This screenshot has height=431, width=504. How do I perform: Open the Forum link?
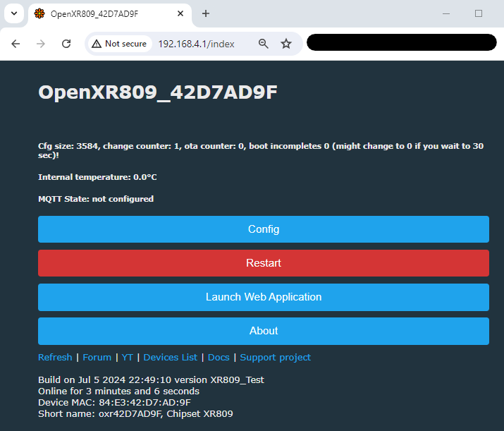click(97, 358)
